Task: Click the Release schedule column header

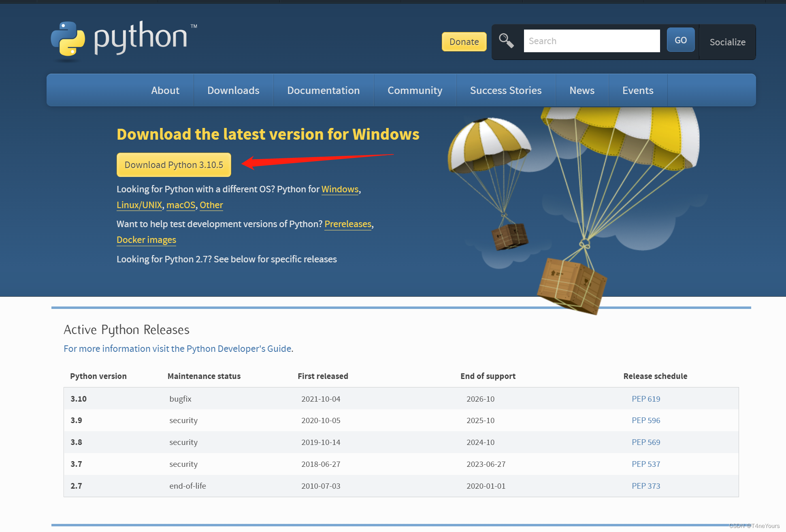Action: (x=655, y=376)
